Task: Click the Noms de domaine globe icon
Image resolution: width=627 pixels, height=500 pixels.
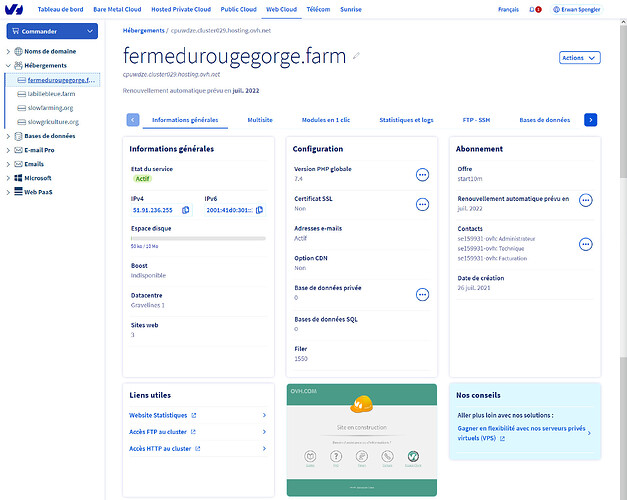Action: point(18,51)
